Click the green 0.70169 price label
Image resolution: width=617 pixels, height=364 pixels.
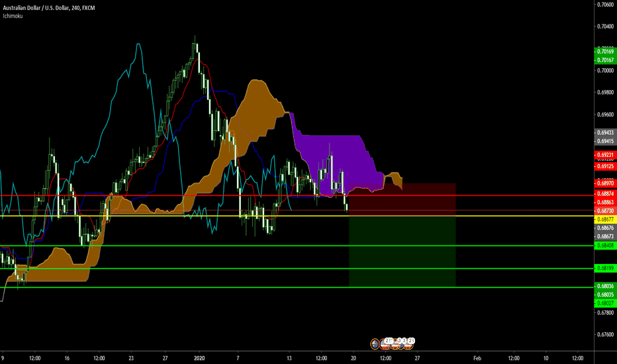[x=605, y=51]
